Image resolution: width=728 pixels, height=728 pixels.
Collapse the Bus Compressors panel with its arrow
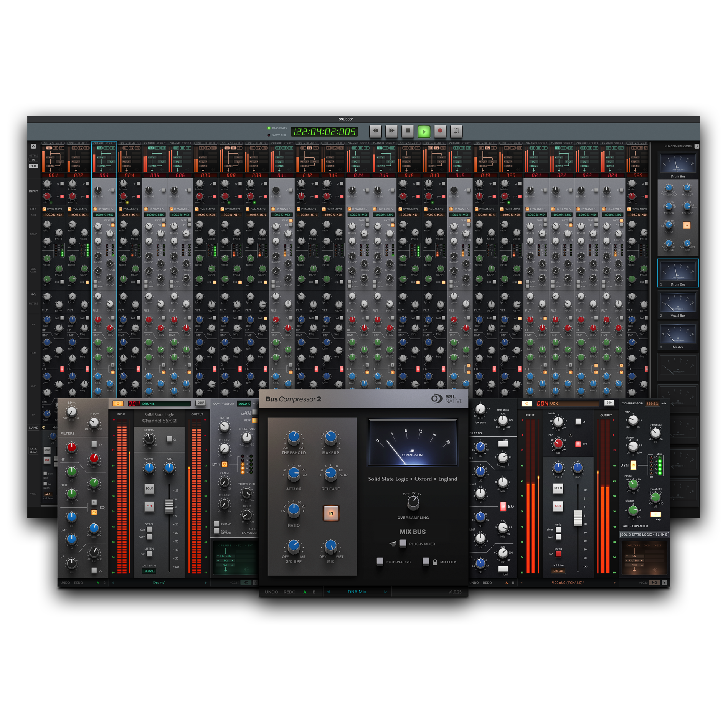point(697,146)
